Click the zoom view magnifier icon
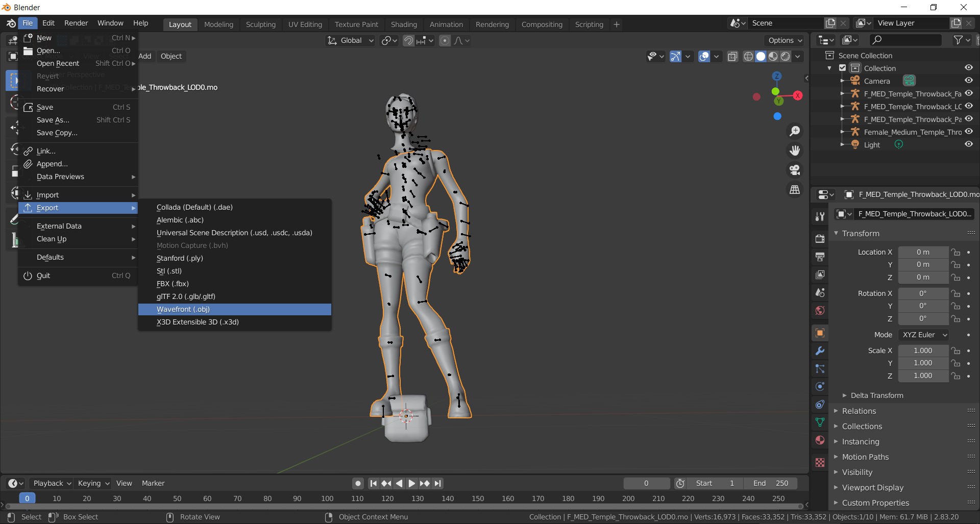The image size is (980, 524). tap(795, 132)
